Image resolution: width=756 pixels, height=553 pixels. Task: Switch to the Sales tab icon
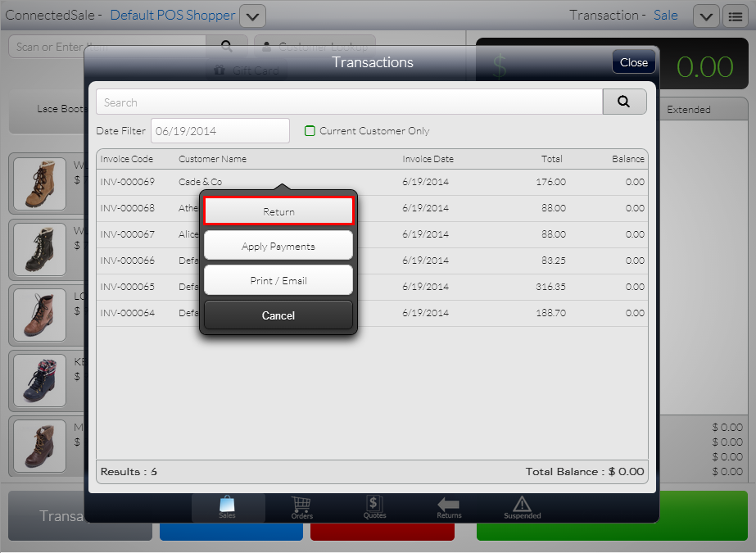click(228, 508)
